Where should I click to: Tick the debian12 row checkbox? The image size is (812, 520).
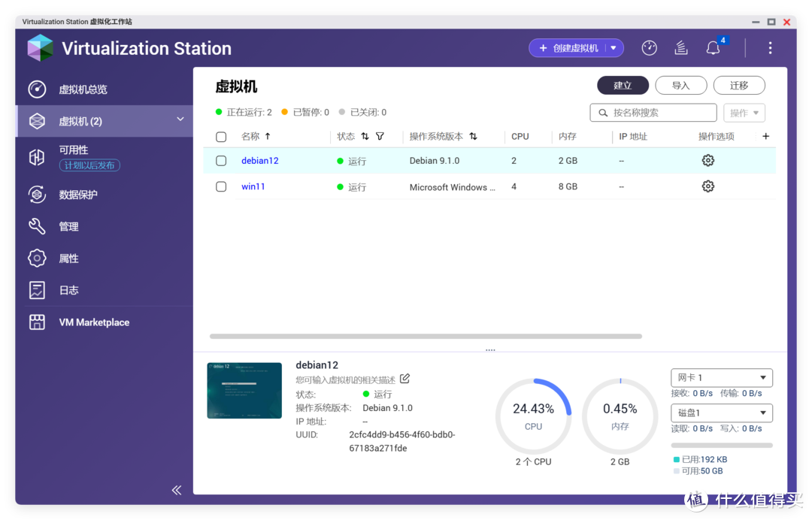[x=221, y=161]
